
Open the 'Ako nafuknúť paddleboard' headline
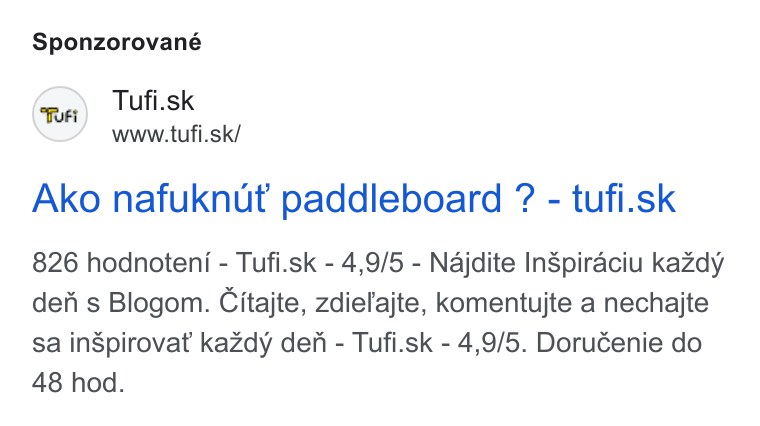coord(353,198)
